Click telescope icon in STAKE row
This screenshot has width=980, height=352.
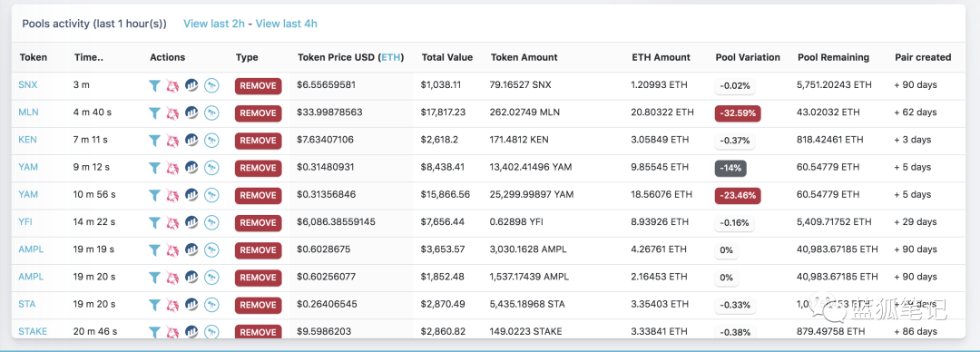[x=211, y=332]
